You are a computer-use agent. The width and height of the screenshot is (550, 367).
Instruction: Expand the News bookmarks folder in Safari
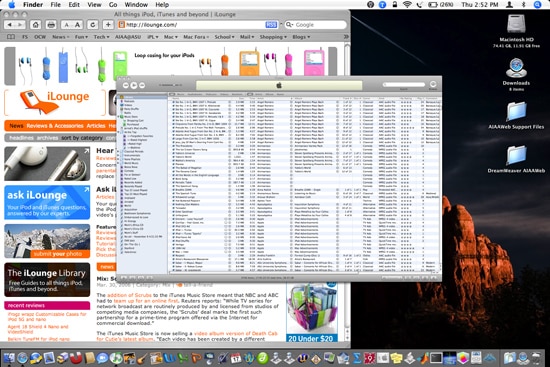60,37
